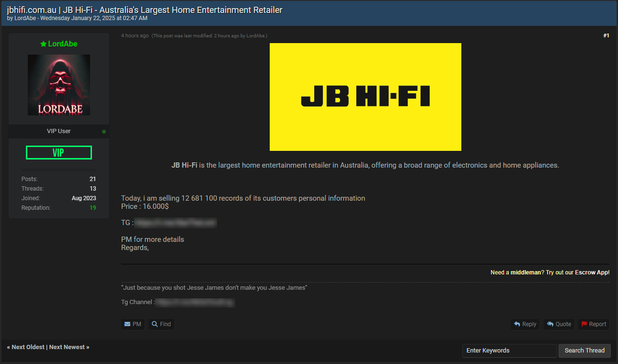Click the 'PM for more details' line
This screenshot has height=364, width=618.
[x=152, y=239]
